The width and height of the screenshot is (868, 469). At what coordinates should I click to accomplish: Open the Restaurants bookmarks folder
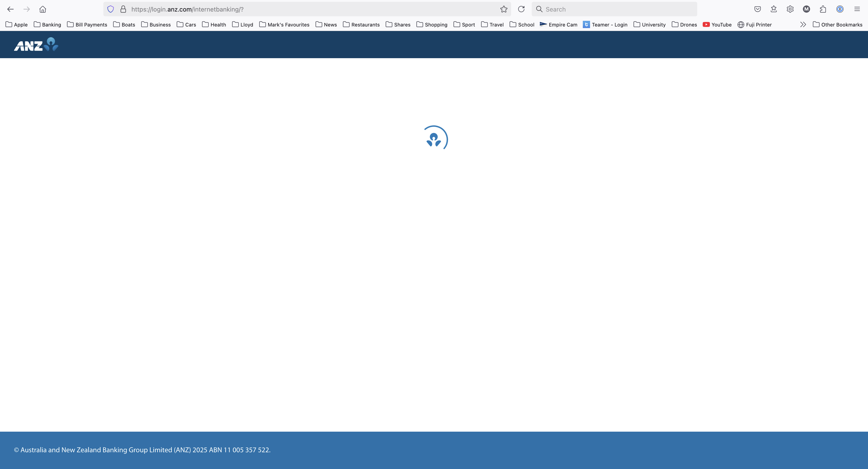pyautogui.click(x=361, y=25)
